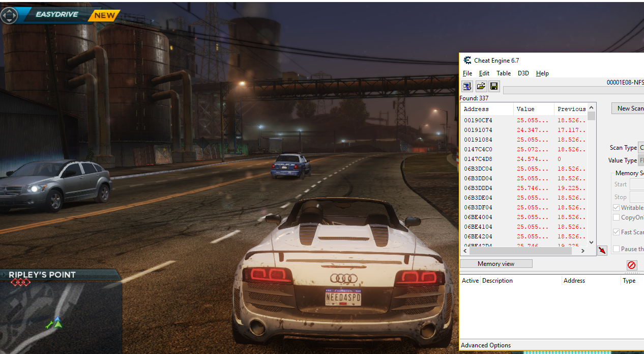Select the address 06B3DC04 row
Screen dimensions: 644x354
pyautogui.click(x=524, y=169)
